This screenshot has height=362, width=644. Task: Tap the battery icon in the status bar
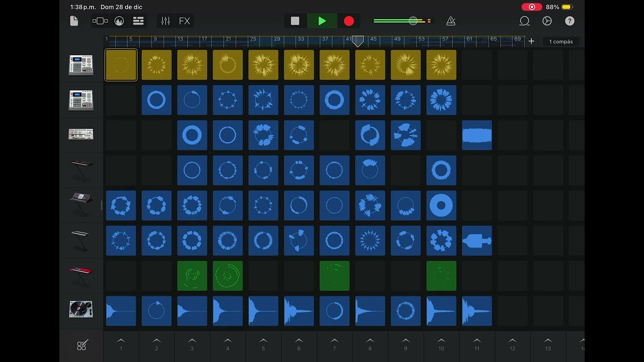click(567, 7)
